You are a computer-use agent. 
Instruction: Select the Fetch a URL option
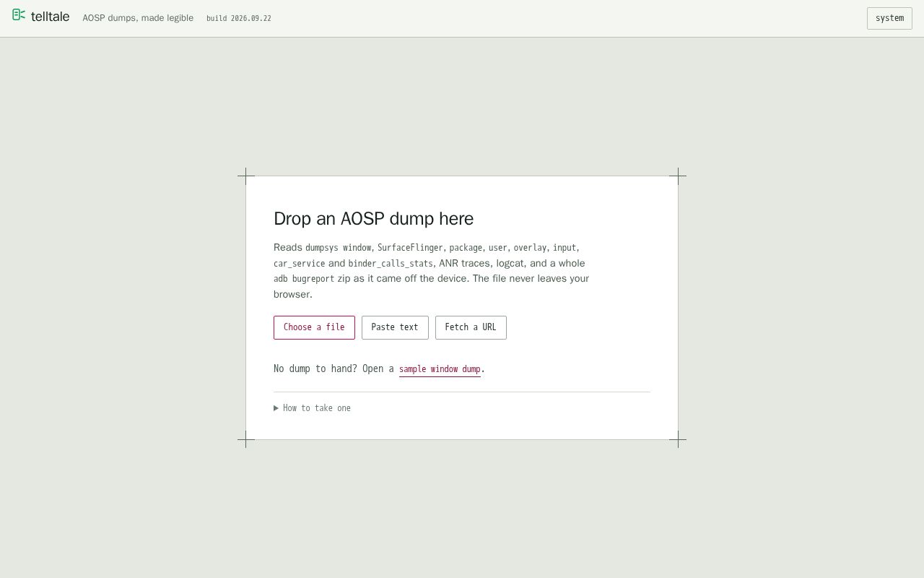471,327
